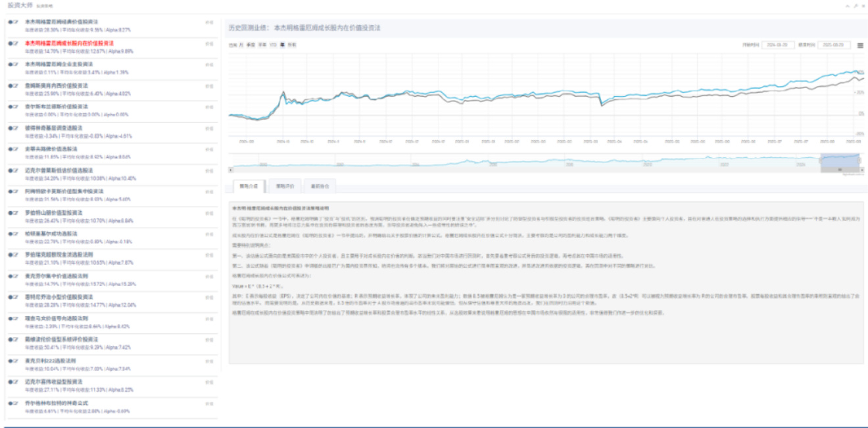Image resolution: width=868 pixels, height=428 pixels.
Task: Open the chart hamburger menu icon
Action: coord(860,45)
